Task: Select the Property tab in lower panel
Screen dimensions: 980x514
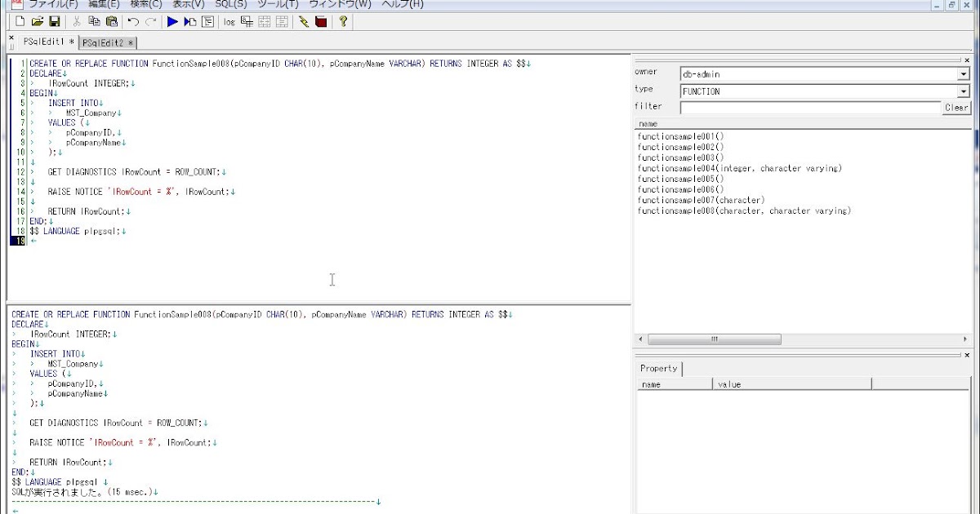Action: coord(658,368)
